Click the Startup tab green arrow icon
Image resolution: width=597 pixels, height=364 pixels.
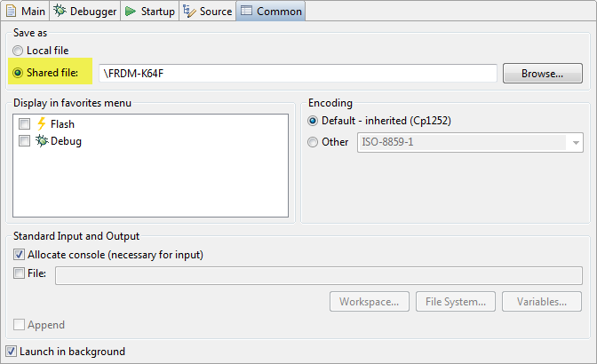130,12
